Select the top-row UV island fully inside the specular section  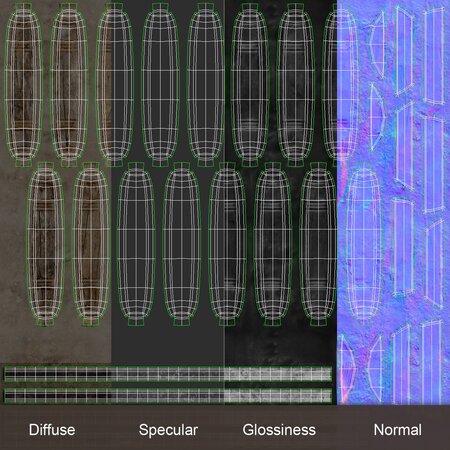(160, 85)
